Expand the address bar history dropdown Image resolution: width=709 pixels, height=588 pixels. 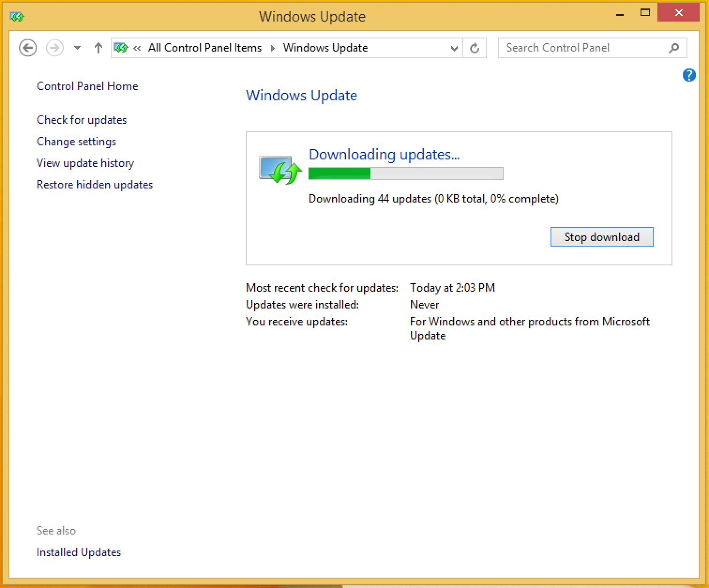pos(453,48)
